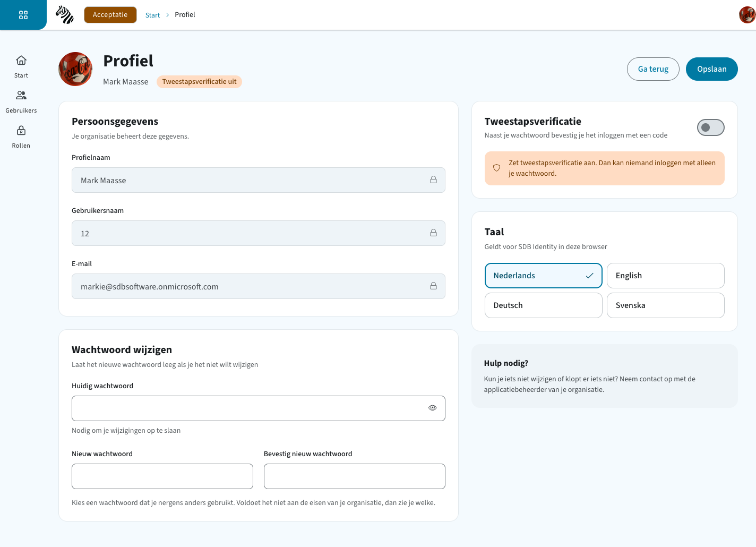Click the Hulp nodig? heading
The height and width of the screenshot is (547, 756).
(x=506, y=363)
